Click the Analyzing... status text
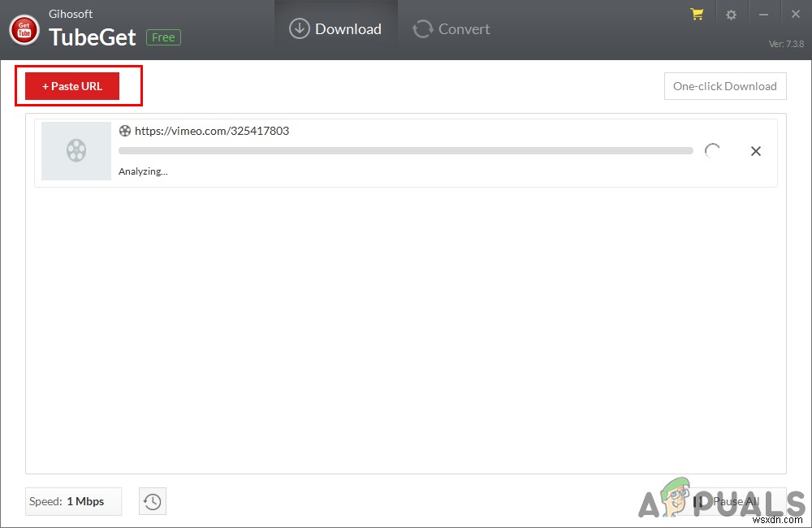The height and width of the screenshot is (528, 812). pyautogui.click(x=143, y=171)
